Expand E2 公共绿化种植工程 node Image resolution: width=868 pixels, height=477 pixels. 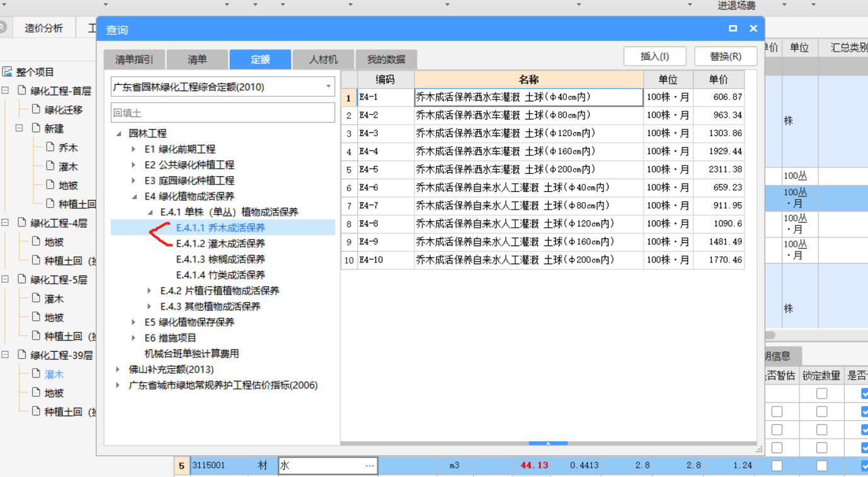(x=134, y=165)
